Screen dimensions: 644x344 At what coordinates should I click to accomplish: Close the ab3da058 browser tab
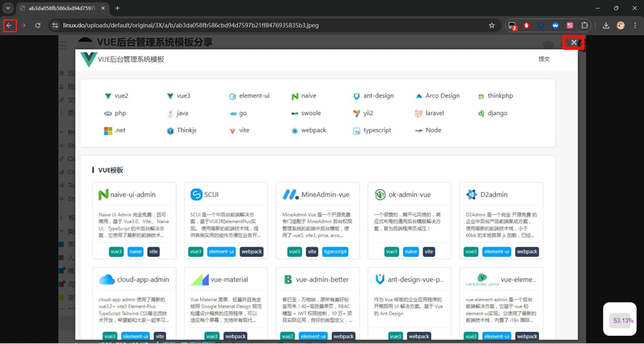[x=103, y=8]
